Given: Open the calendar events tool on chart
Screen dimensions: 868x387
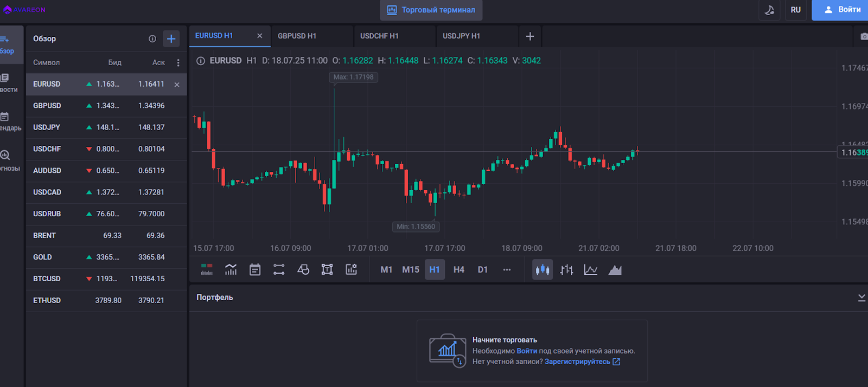Looking at the screenshot, I should 255,269.
